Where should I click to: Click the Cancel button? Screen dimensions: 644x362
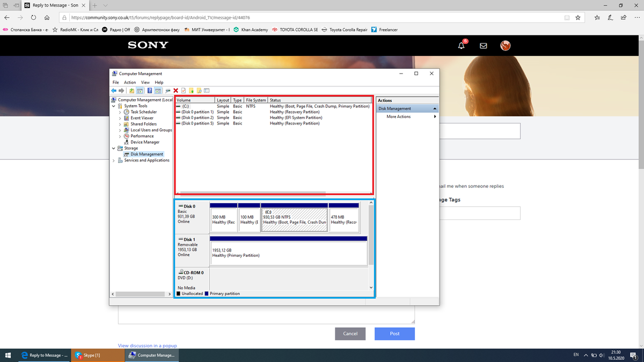[350, 334]
